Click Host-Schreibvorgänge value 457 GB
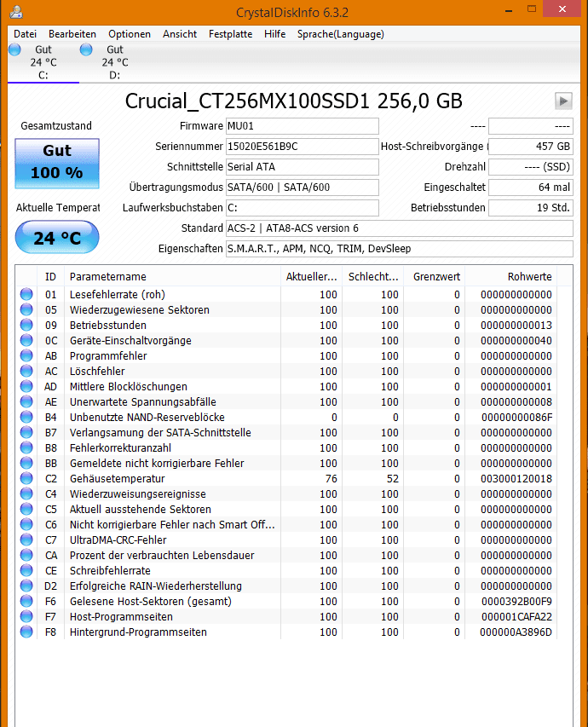This screenshot has width=588, height=727. pyautogui.click(x=531, y=147)
